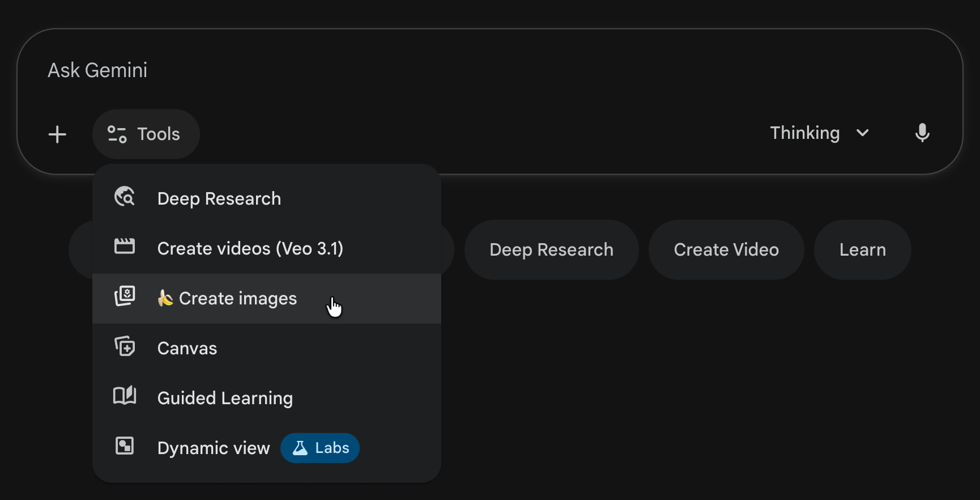Click the Learn suggestion chip
980x500 pixels.
(x=863, y=249)
